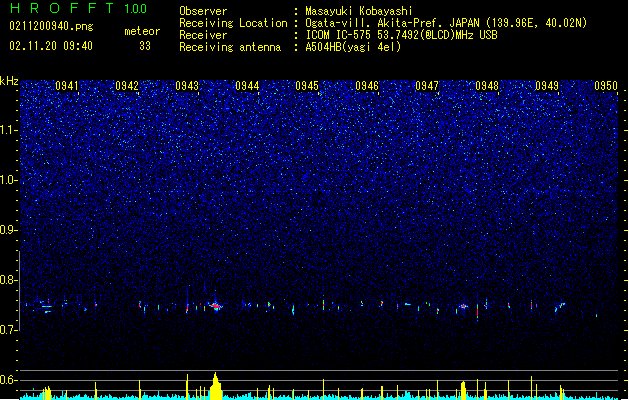The width and height of the screenshot is (629, 400).
Task: Click the meteor count value 33
Action: (x=145, y=46)
